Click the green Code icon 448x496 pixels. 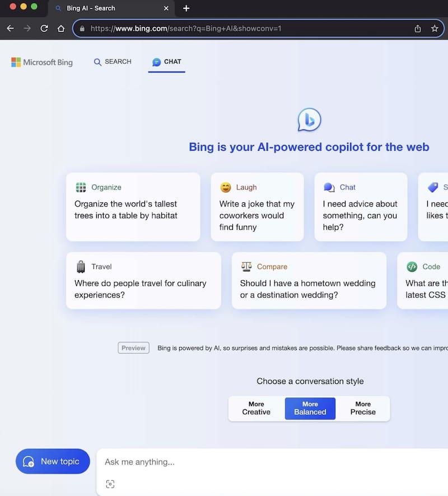412,267
